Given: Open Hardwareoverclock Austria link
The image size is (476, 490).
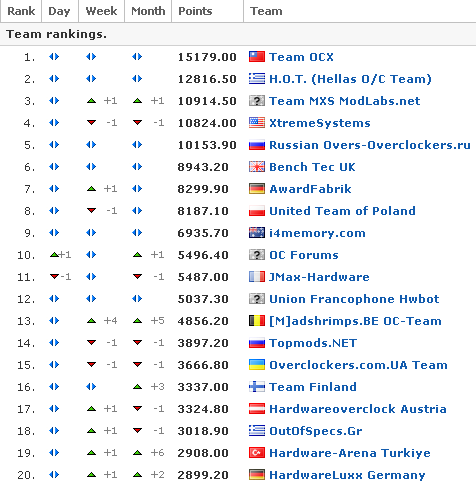Looking at the screenshot, I should point(358,409).
